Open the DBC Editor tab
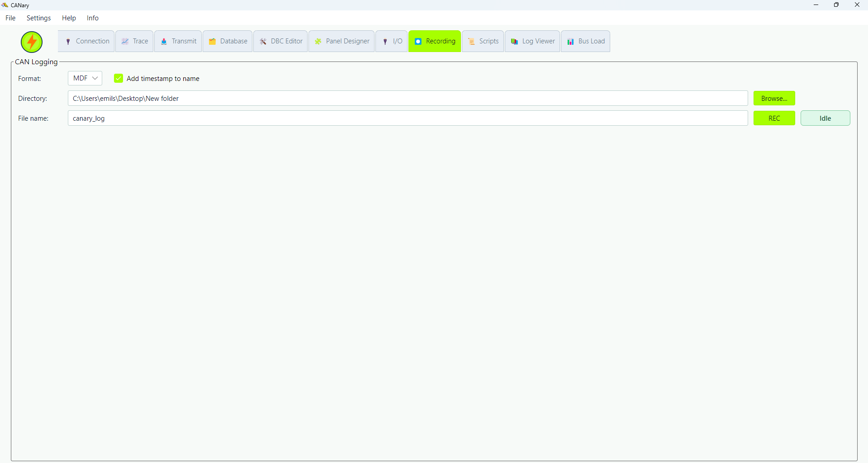Image resolution: width=868 pixels, height=463 pixels. tap(280, 41)
